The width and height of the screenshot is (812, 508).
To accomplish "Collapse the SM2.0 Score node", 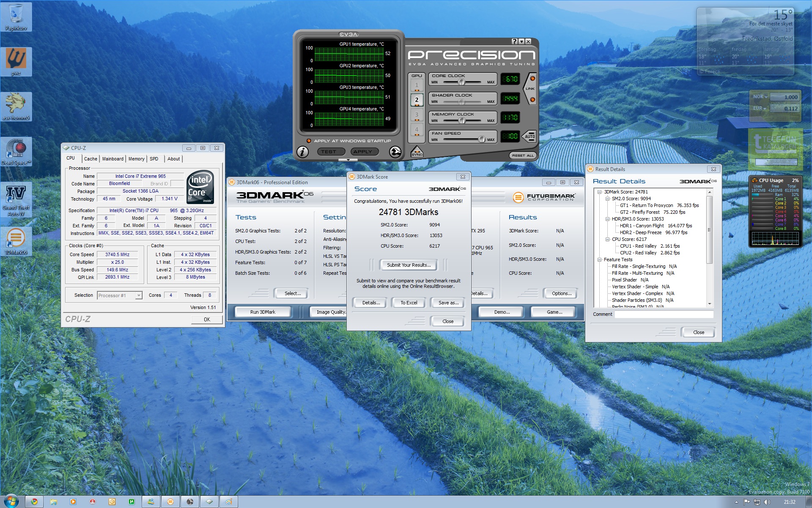I will (607, 199).
